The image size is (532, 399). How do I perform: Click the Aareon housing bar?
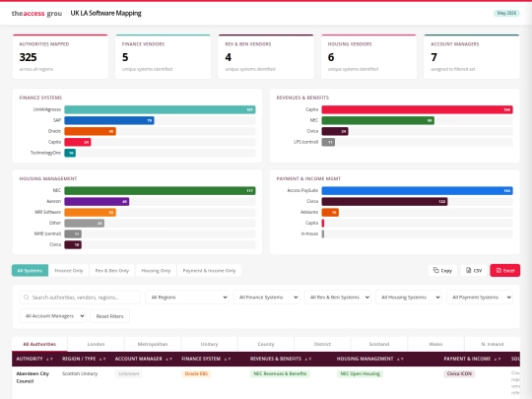pyautogui.click(x=97, y=202)
